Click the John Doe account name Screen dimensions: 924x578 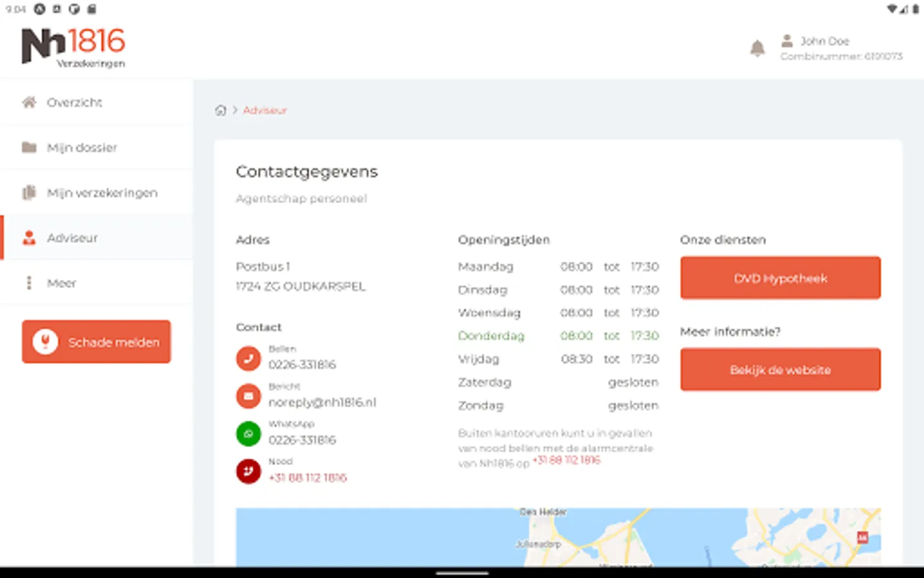click(825, 41)
